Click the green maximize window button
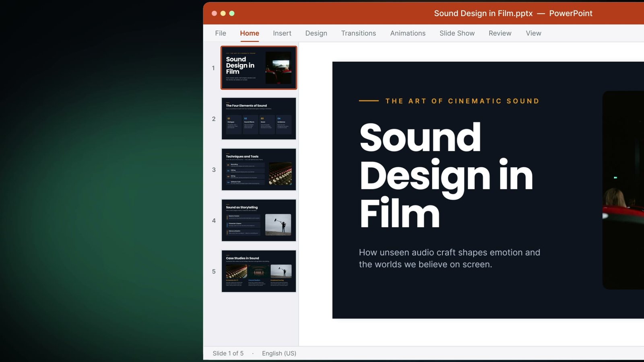 click(x=232, y=13)
